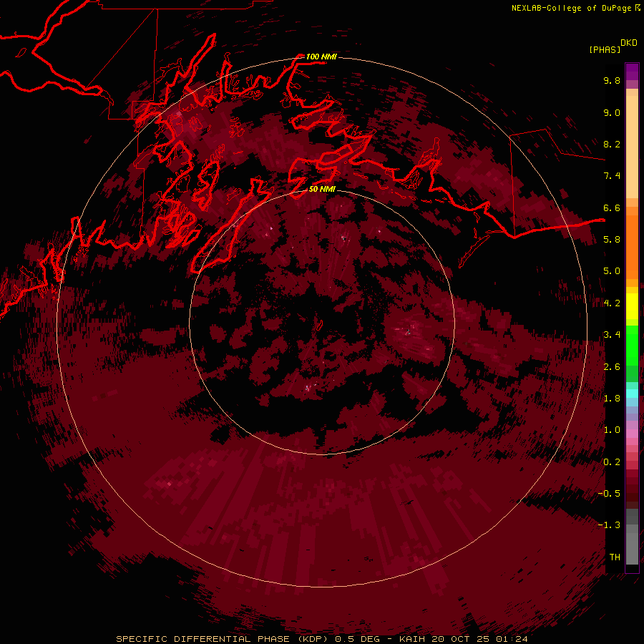Click the DKD legend unit label
This screenshot has width=644, height=644.
(x=629, y=43)
